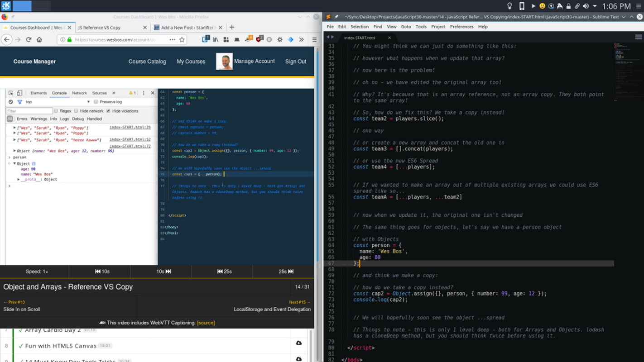Enable the Hide network checkbox
644x362 pixels.
(76, 111)
